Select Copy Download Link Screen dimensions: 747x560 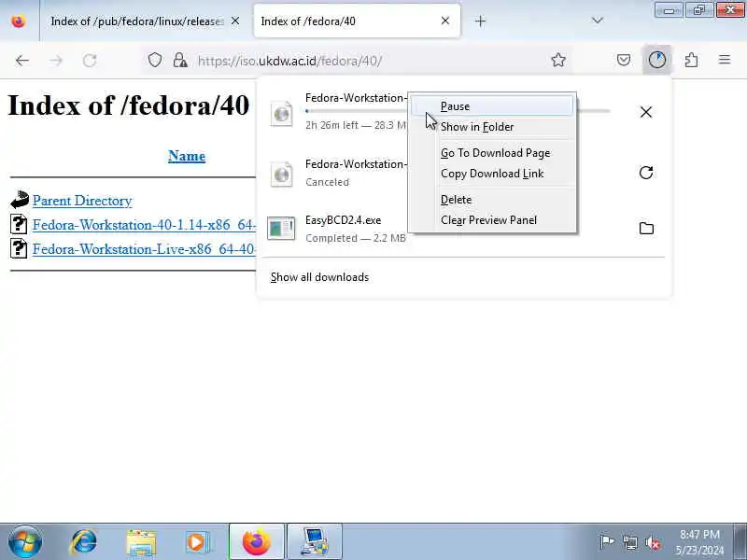click(492, 174)
